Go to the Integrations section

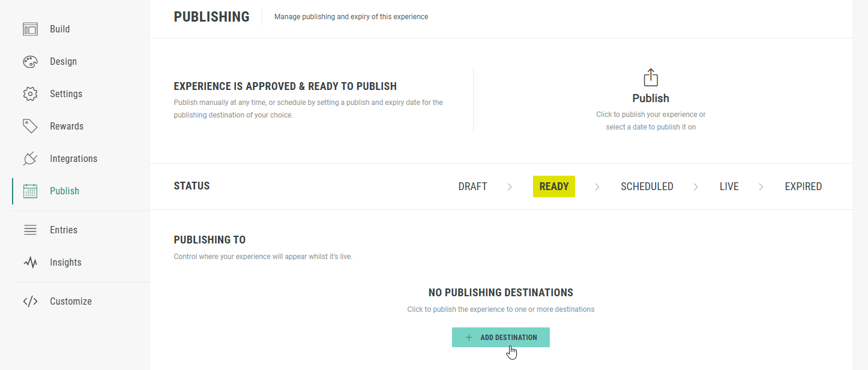click(x=73, y=158)
